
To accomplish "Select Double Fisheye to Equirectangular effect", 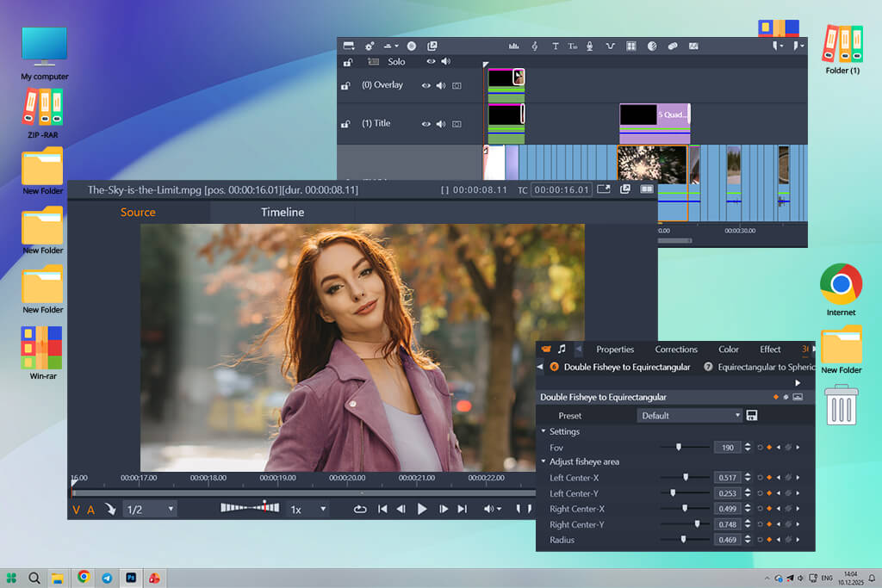I will (x=620, y=367).
